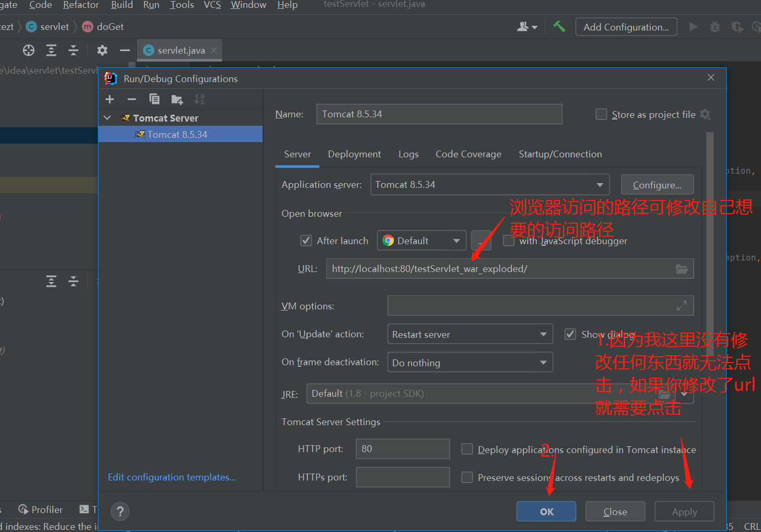Click the doGet method breadcrumb
The height and width of the screenshot is (532, 761).
103,27
